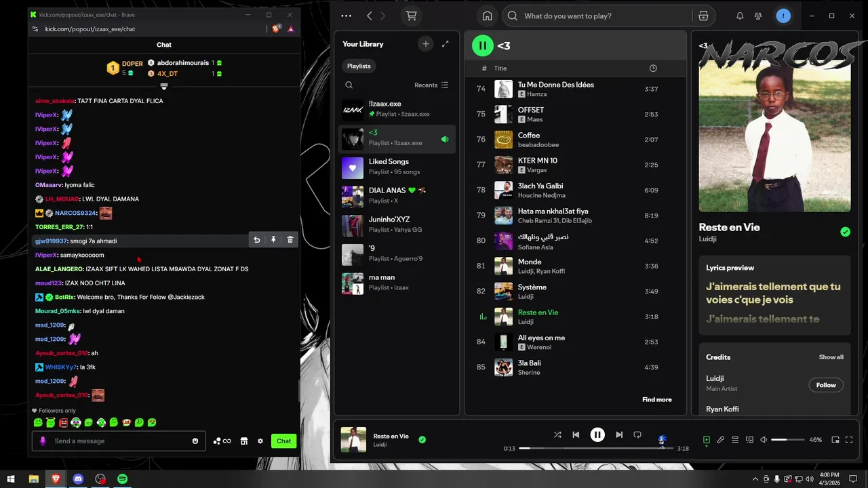Play track Tu Me Donne Des Idées
Image resolution: width=868 pixels, height=488 pixels.
(575, 89)
